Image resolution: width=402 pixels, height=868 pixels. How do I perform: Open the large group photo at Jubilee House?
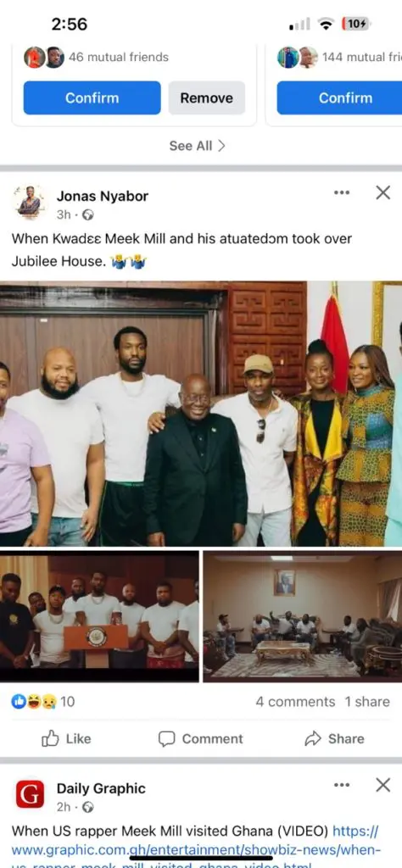tap(201, 414)
